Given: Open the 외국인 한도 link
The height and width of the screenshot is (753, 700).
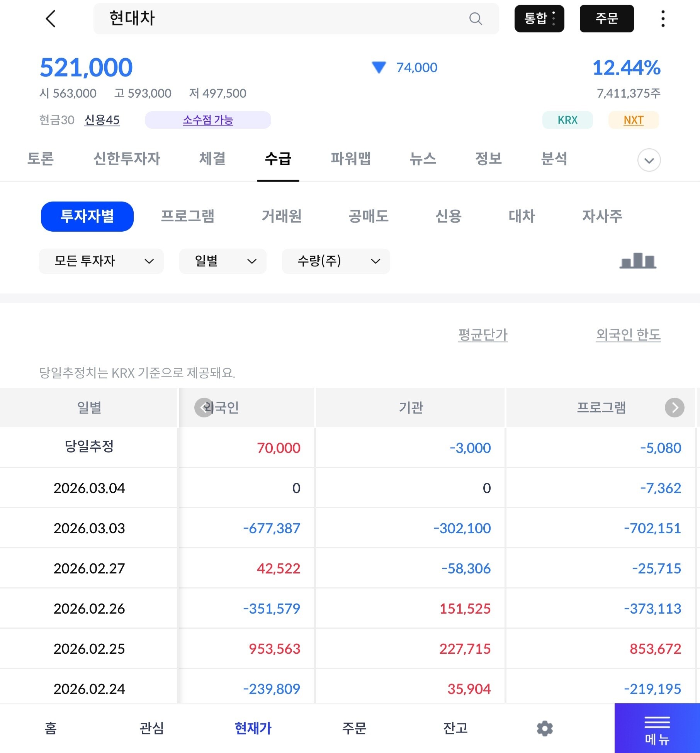Looking at the screenshot, I should [x=628, y=334].
